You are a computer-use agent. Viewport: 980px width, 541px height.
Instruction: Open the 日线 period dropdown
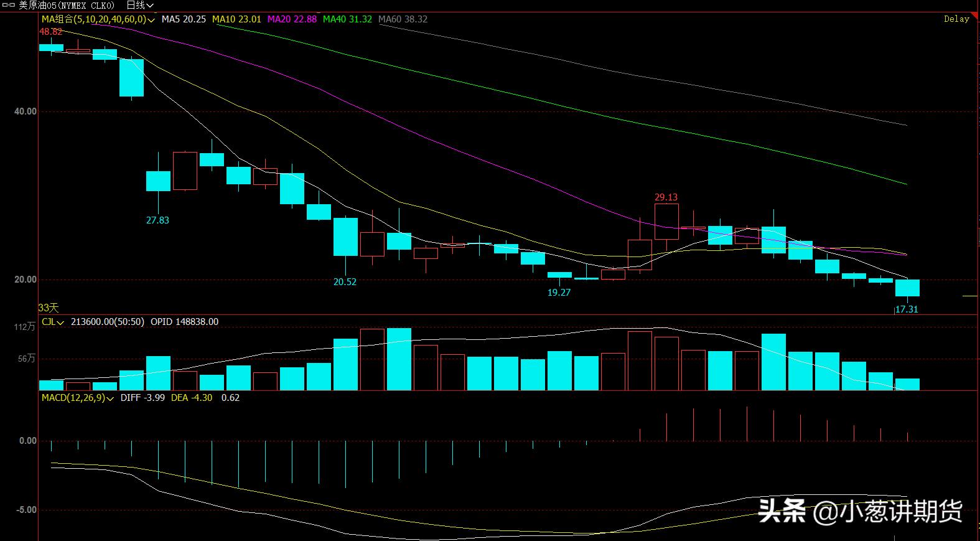[x=140, y=5]
